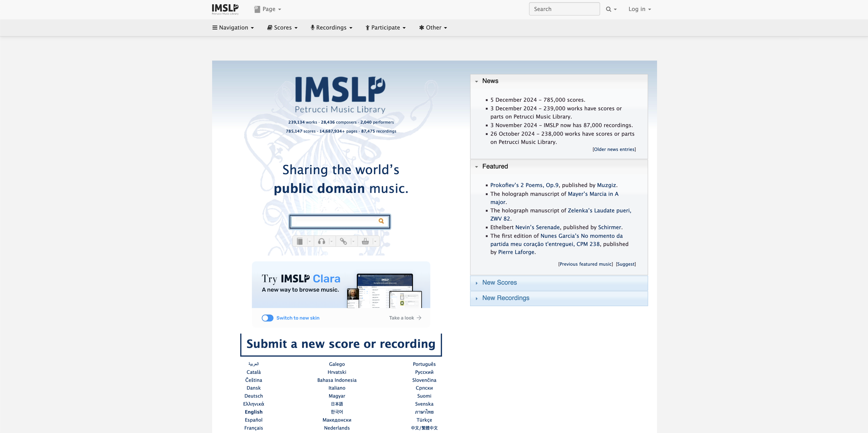Select the Türkçe language link

(424, 420)
